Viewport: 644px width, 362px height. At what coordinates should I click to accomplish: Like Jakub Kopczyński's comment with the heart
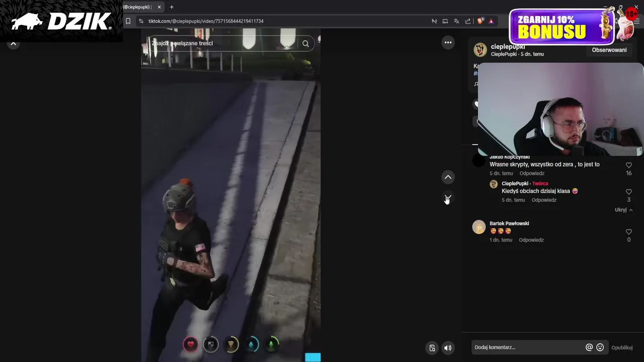click(x=628, y=165)
